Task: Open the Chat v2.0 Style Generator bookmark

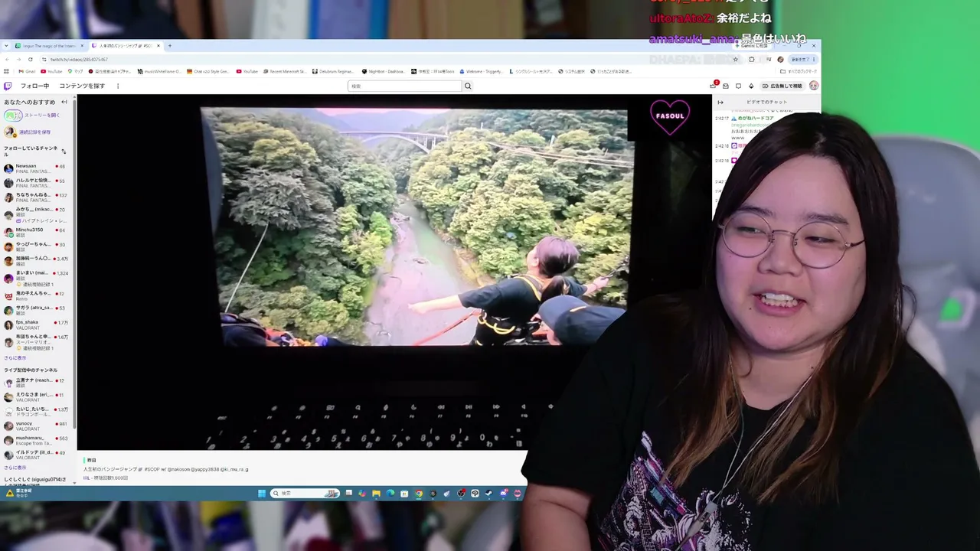Action: click(209, 71)
